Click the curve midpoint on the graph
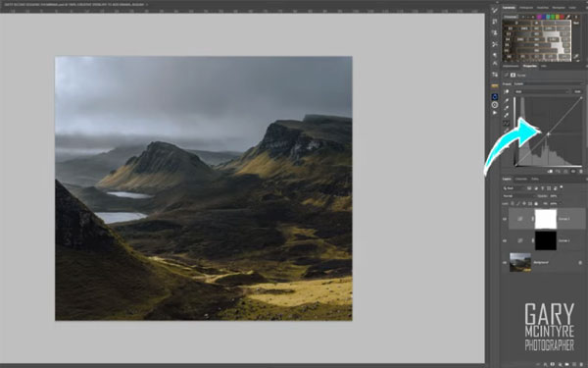This screenshot has height=368, width=588. click(548, 133)
